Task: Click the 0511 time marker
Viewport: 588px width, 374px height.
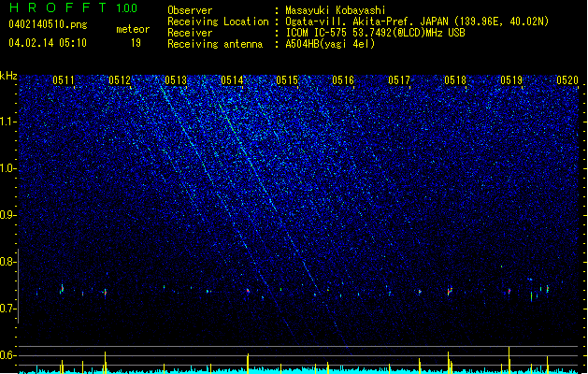Action: [x=64, y=80]
